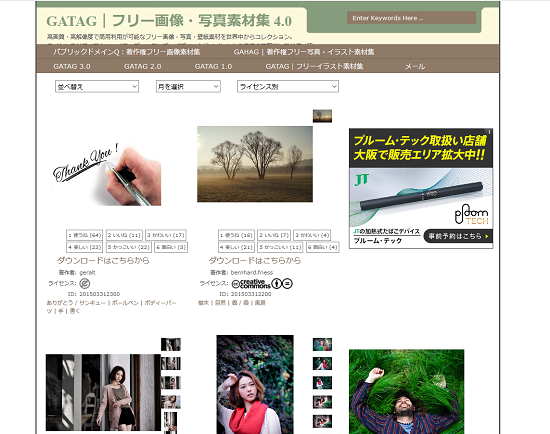This screenshot has width=550, height=434.
Task: Open the small tree thumbnail above the landscape photo
Action: (322, 116)
